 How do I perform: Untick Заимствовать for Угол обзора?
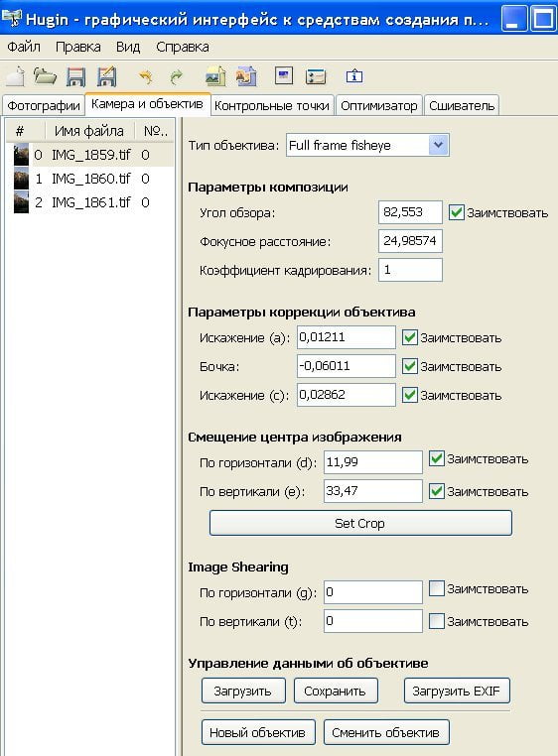456,212
